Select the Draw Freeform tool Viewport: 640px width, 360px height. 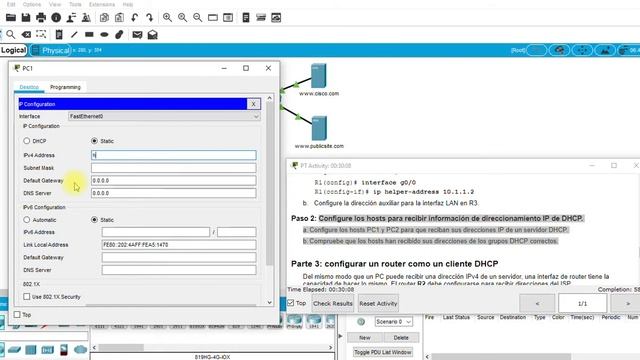click(x=119, y=35)
